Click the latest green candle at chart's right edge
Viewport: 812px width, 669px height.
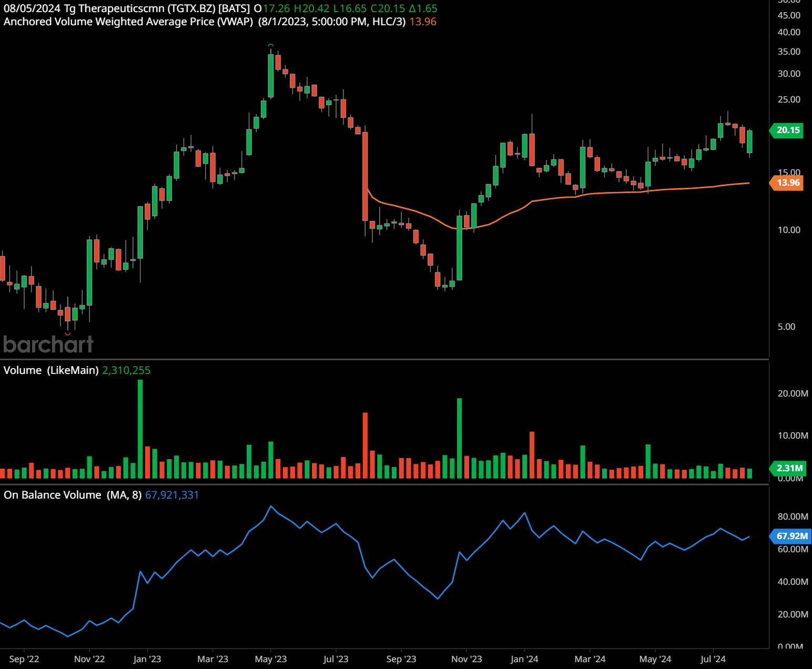[749, 141]
